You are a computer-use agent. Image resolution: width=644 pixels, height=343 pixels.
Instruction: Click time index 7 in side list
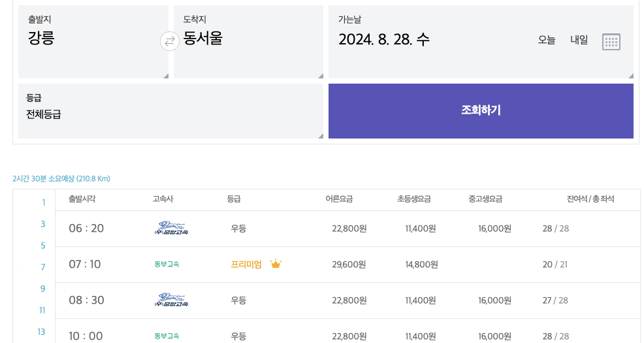(42, 267)
